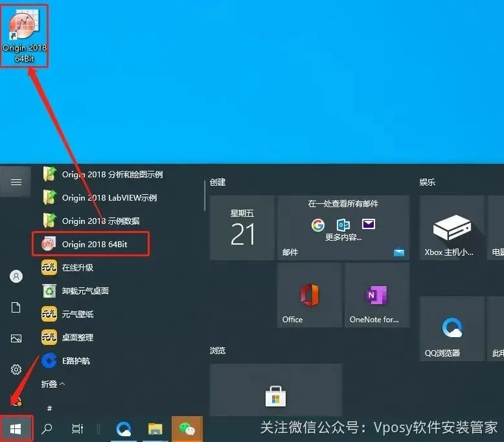Image resolution: width=504 pixels, height=442 pixels.
Task: Open Origin 2018 LabVIEW示例 entry
Action: pos(100,198)
